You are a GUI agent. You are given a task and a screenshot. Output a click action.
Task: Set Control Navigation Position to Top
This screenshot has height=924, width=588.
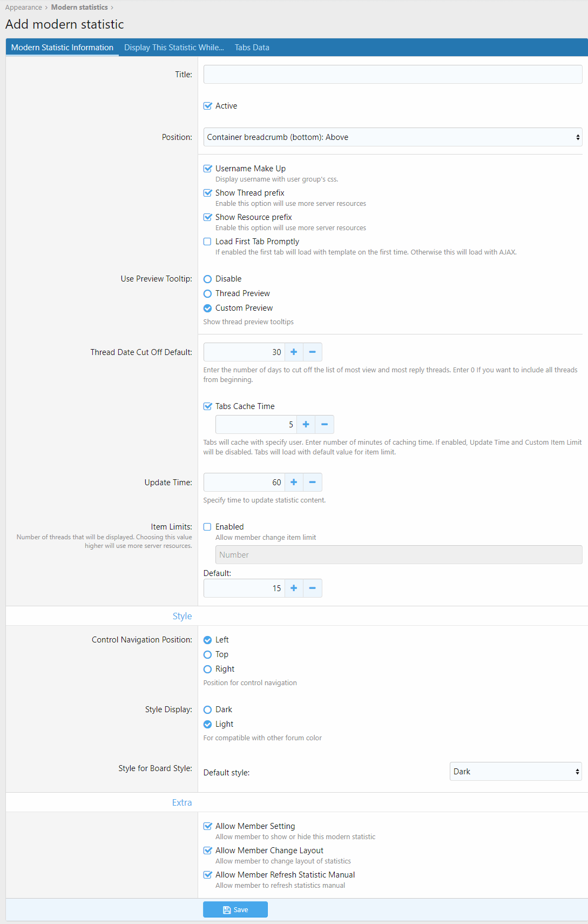[x=208, y=655]
